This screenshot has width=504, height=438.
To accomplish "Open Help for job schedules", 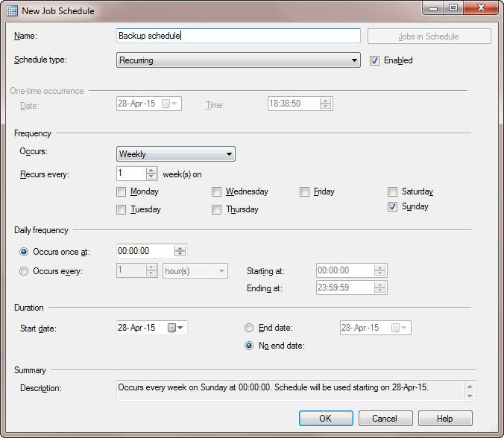I will (445, 418).
